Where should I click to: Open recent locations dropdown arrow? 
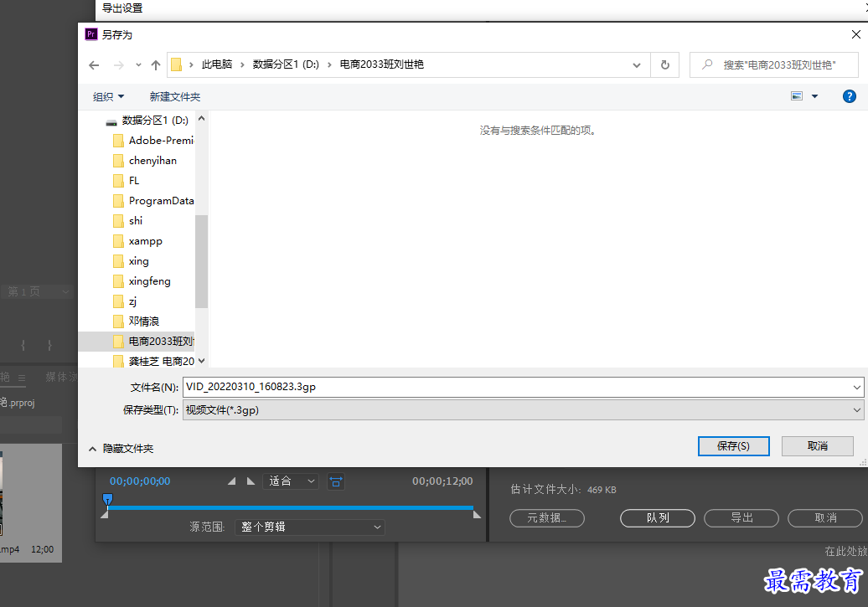pos(138,65)
